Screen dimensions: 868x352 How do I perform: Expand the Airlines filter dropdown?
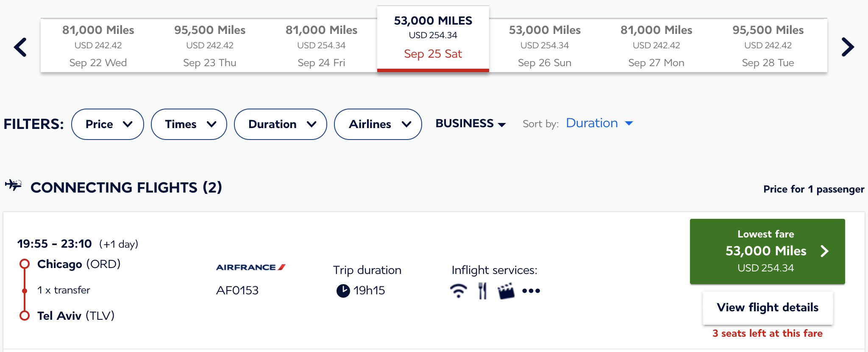point(378,124)
